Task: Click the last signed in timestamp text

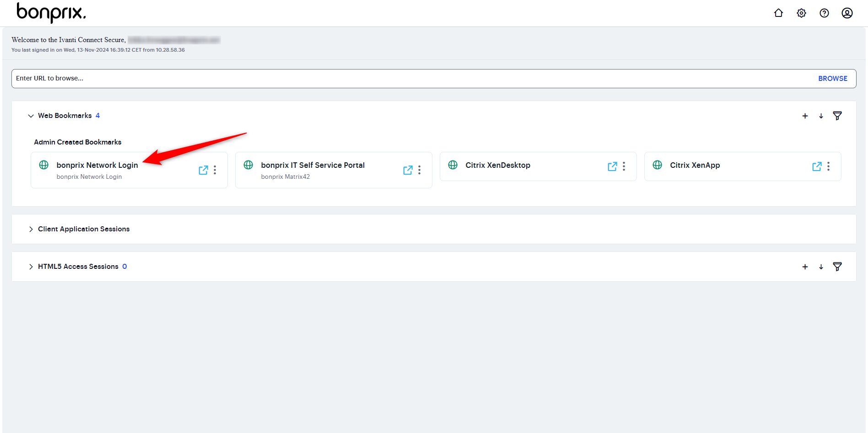Action: (98, 50)
